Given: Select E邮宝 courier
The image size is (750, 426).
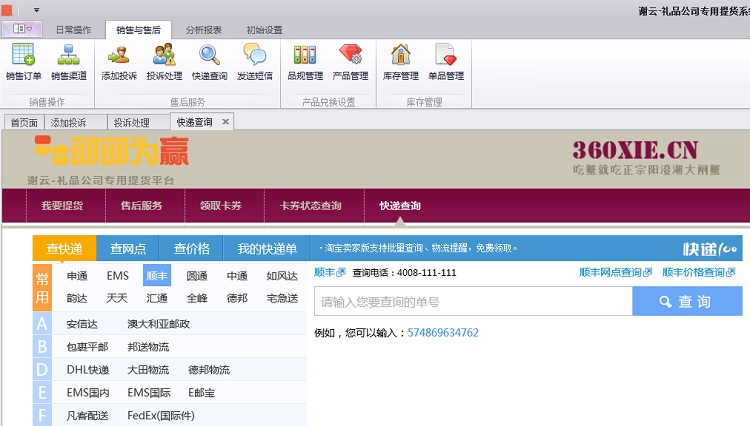Looking at the screenshot, I should pyautogui.click(x=201, y=393).
